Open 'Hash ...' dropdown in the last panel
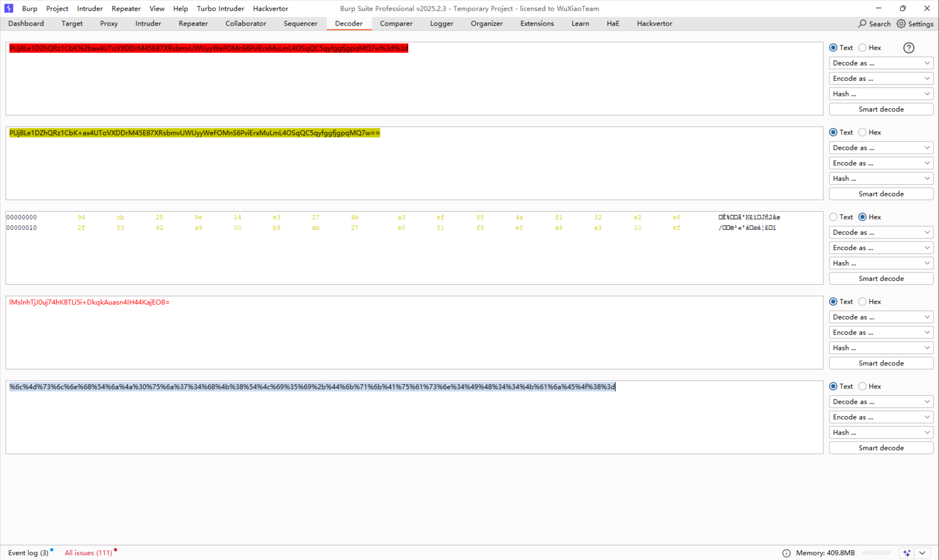The width and height of the screenshot is (939, 560). (x=881, y=432)
